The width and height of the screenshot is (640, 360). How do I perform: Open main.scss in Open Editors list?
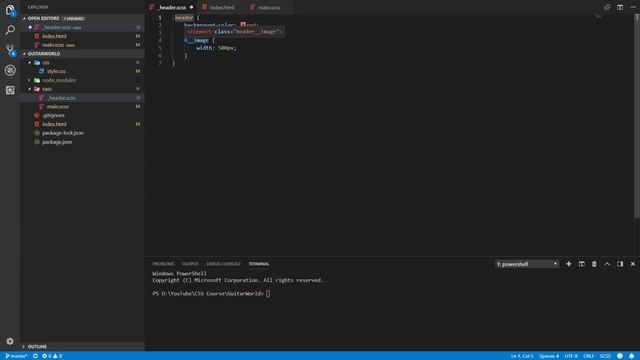point(82,45)
